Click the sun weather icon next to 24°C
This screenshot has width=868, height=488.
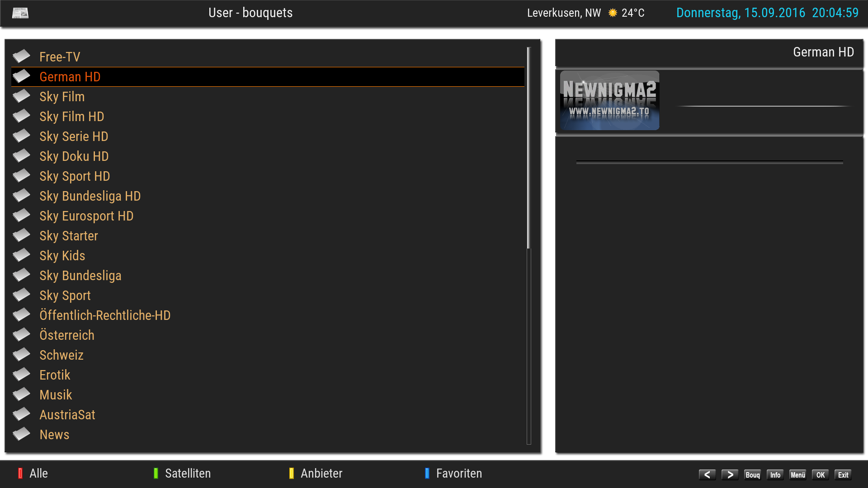pos(613,13)
